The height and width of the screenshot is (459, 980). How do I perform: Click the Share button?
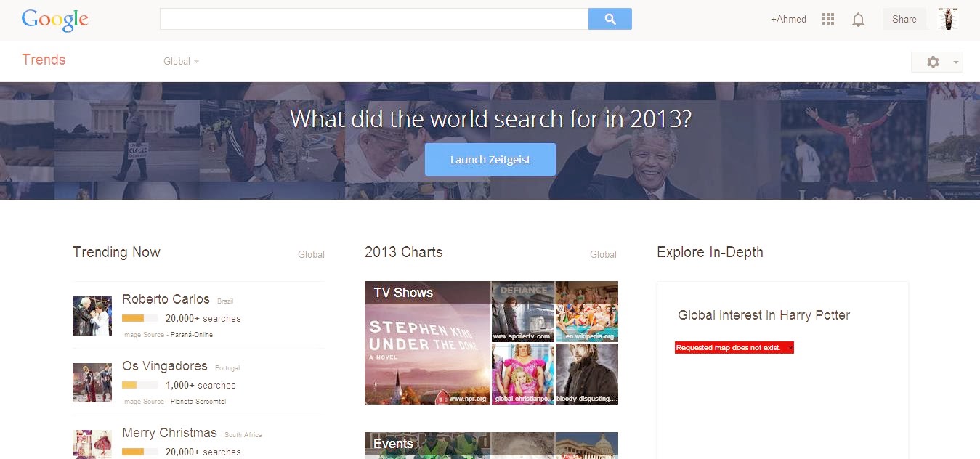904,20
